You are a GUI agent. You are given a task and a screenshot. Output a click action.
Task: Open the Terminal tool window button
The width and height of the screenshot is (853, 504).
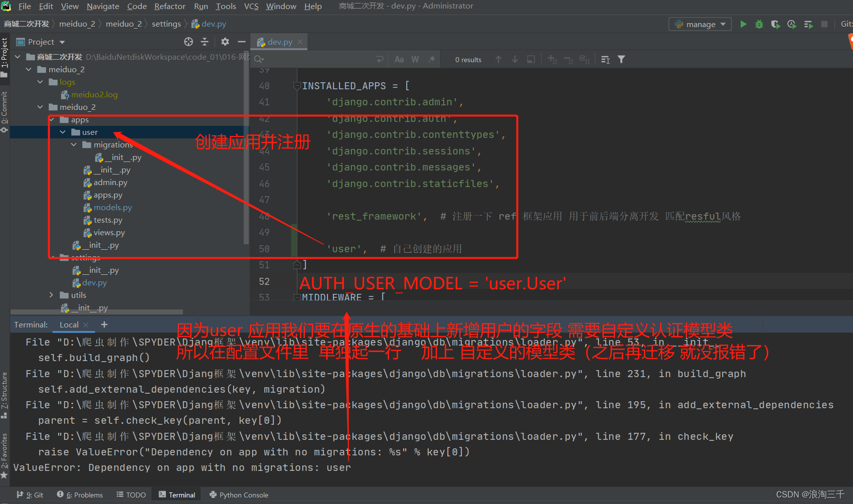click(x=177, y=494)
